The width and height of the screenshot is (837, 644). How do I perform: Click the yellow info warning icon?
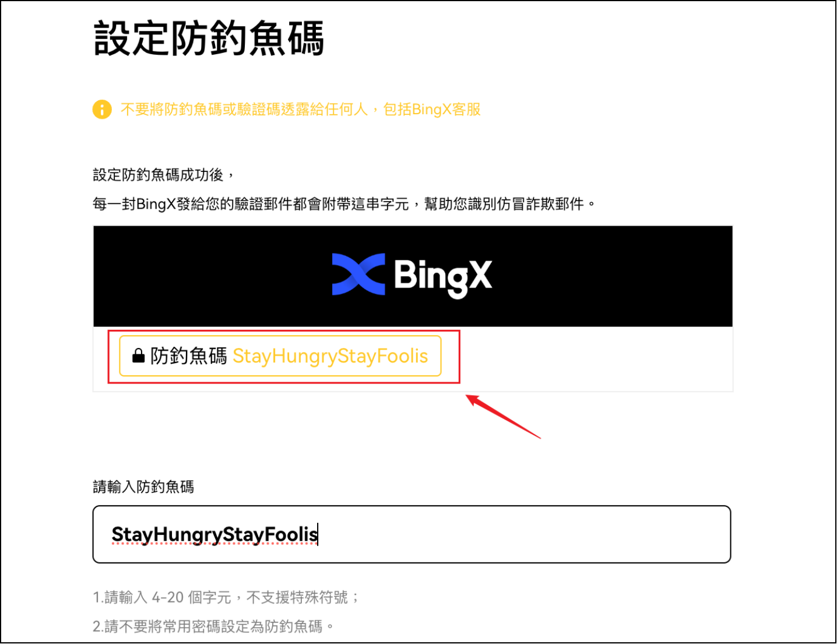pos(102,110)
